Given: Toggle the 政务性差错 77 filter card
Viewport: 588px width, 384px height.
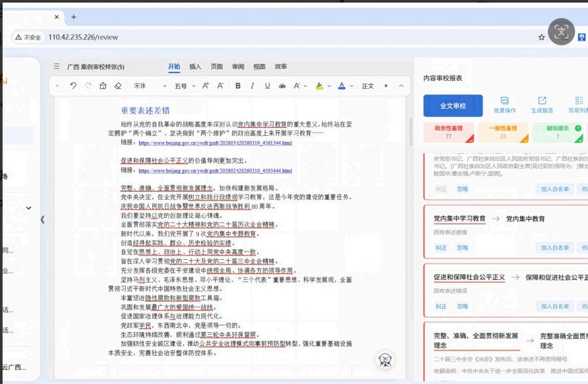Looking at the screenshot, I should [x=448, y=133].
